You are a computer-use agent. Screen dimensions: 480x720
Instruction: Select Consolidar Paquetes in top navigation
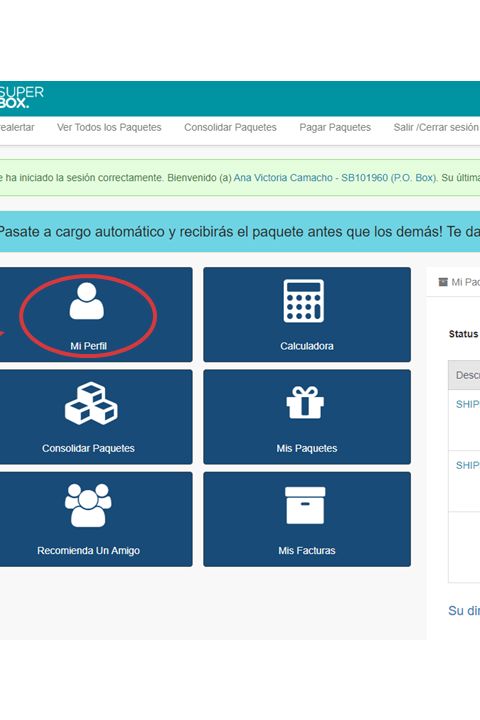coord(230,128)
